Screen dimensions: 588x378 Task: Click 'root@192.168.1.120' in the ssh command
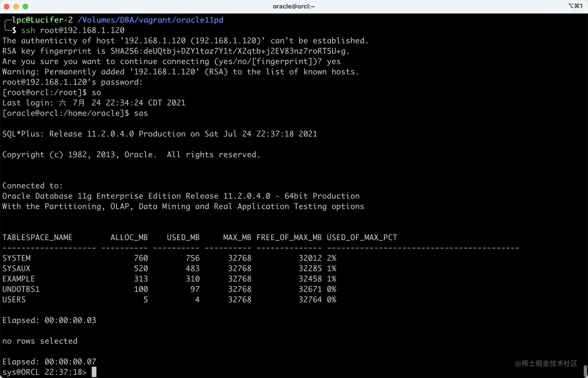[82, 30]
